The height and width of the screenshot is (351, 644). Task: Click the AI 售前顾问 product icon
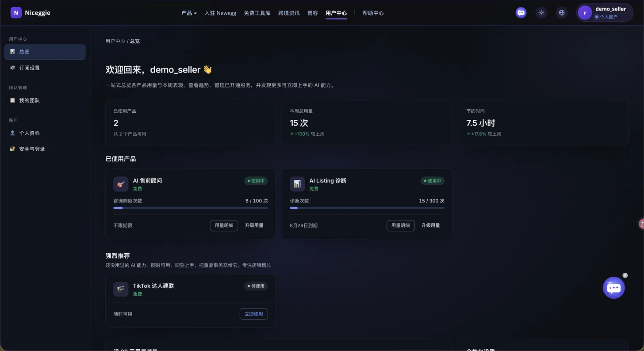121,184
